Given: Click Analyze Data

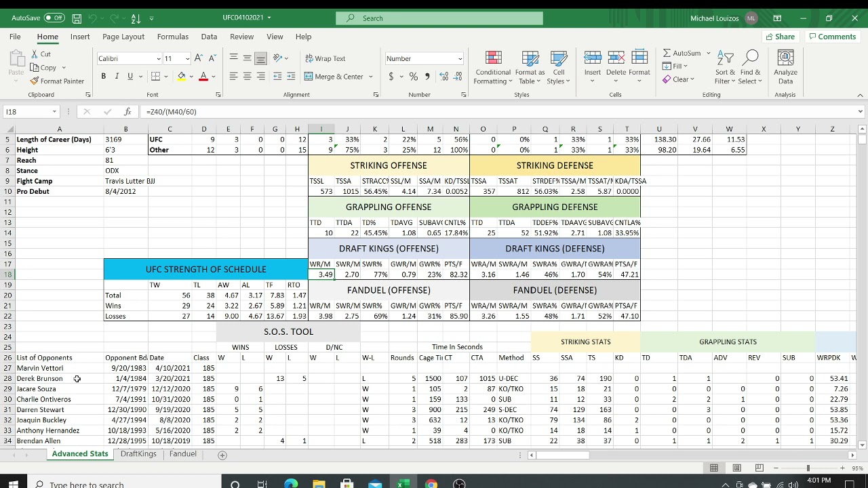Looking at the screenshot, I should 785,68.
